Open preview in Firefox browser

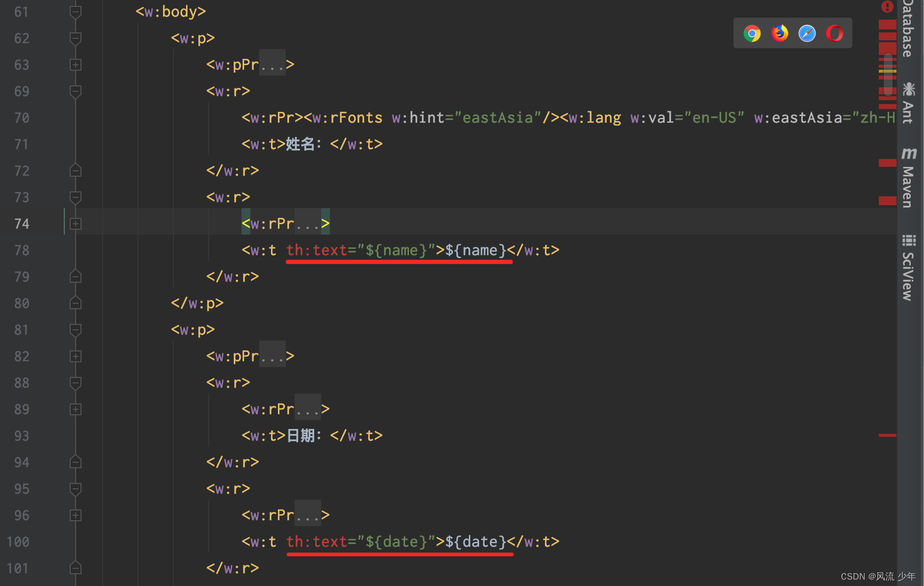coord(779,33)
